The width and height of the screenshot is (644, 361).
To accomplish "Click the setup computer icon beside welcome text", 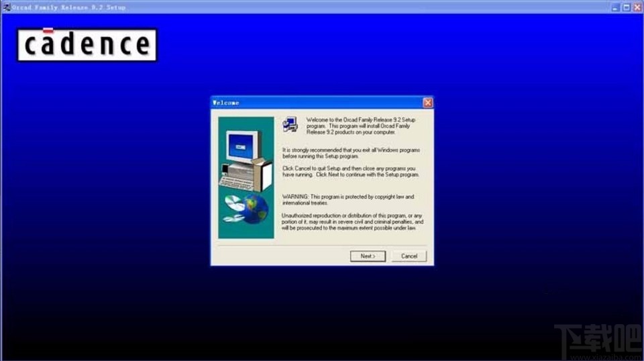I will (290, 124).
